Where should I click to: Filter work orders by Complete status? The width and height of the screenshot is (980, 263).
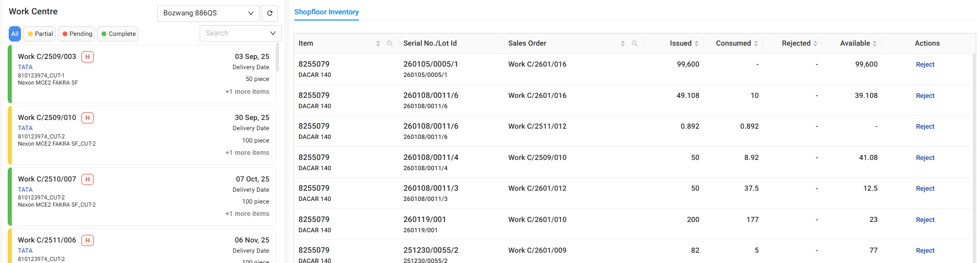[x=118, y=34]
